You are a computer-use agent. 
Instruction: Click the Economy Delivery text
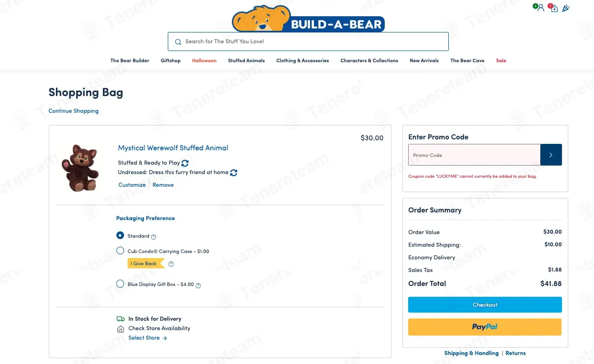(432, 258)
